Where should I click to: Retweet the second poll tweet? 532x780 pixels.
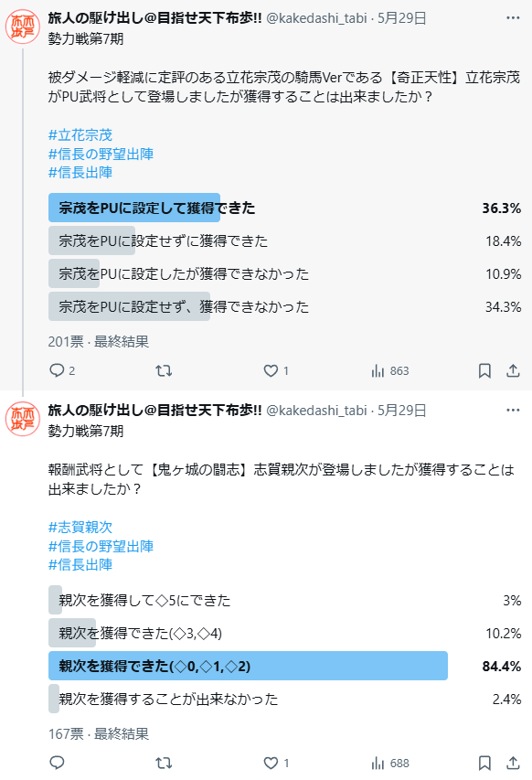point(164,763)
